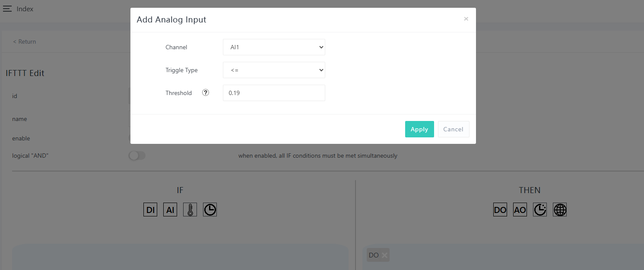
Task: Remove the DO tag with its X
Action: coord(385,255)
